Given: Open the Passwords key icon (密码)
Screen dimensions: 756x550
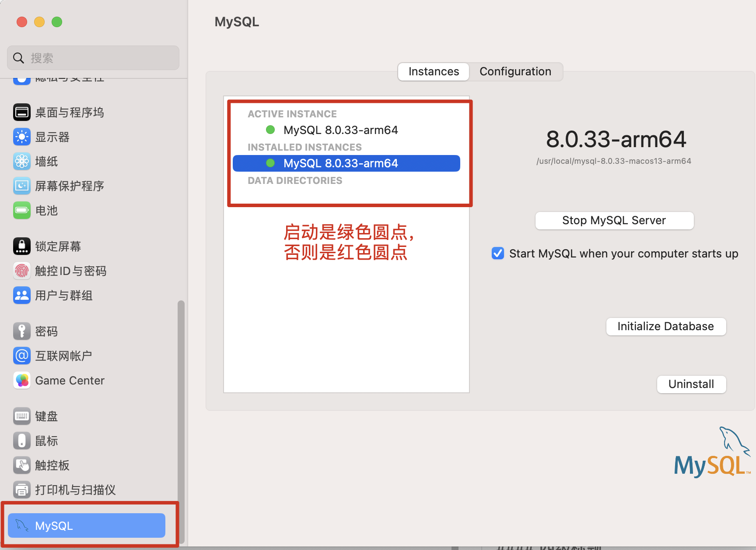Looking at the screenshot, I should (22, 331).
